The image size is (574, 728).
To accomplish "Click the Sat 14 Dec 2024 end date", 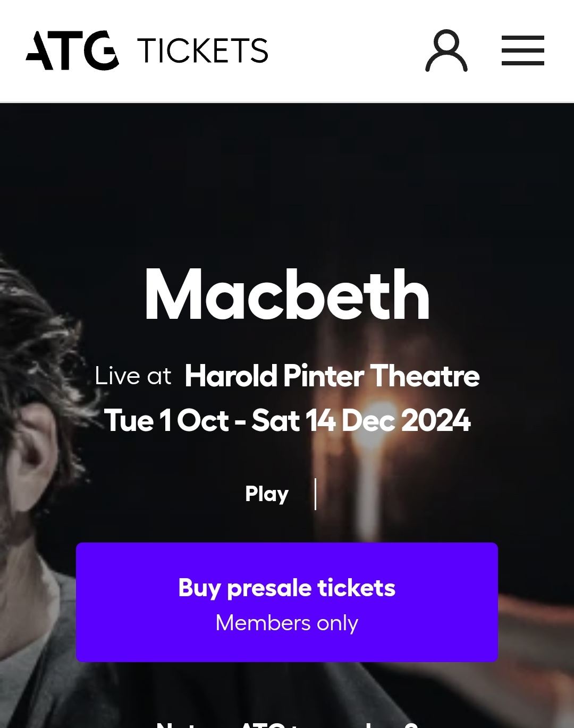I will [361, 420].
